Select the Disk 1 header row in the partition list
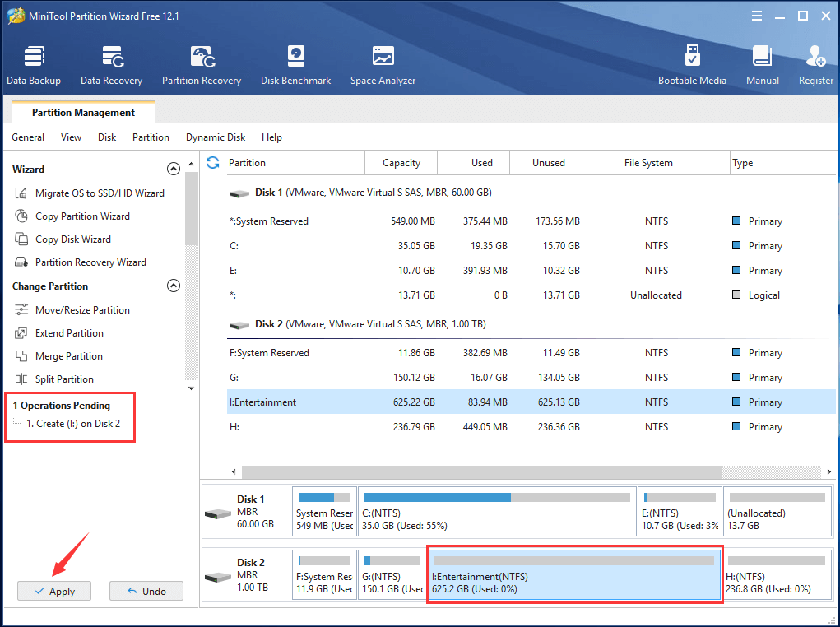Viewport: 840px width, 627px height. pyautogui.click(x=531, y=193)
